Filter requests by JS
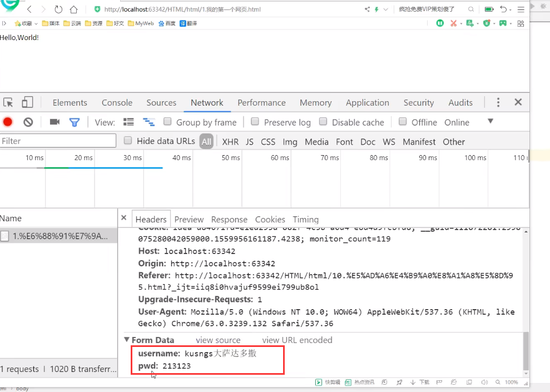This screenshot has width=550, height=392. 249,142
